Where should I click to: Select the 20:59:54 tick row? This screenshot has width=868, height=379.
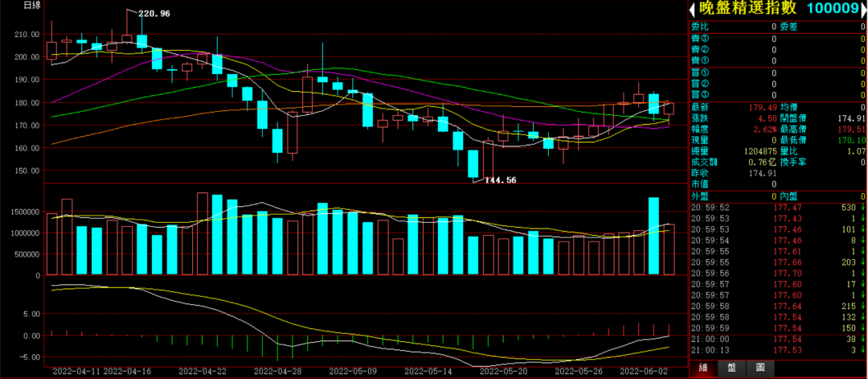coord(778,240)
